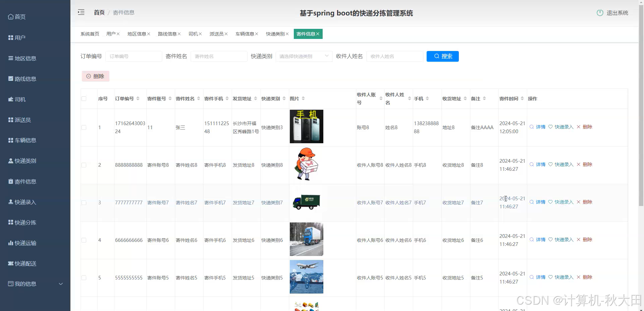This screenshot has height=311, width=644.
Task: Open 快递运输 in the sidebar
Action: (x=22, y=243)
